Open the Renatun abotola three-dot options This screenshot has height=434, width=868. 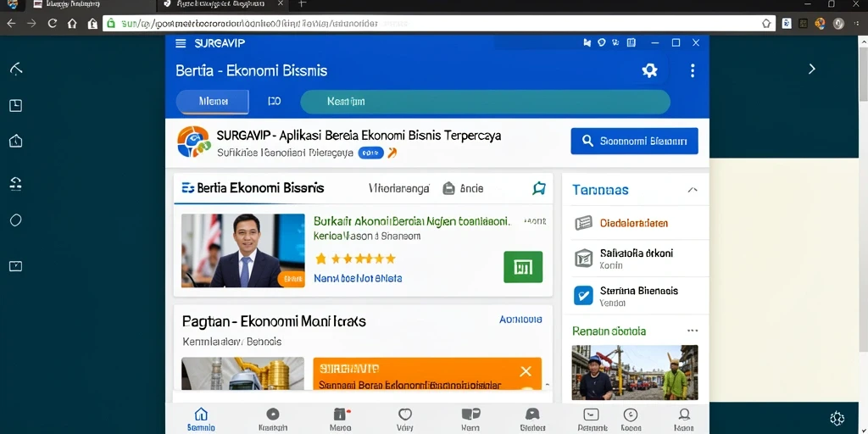pos(692,331)
